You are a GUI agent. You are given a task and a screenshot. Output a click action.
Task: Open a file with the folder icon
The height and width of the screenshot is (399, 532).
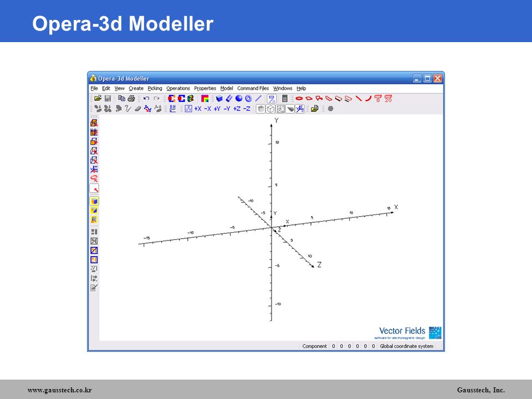tap(98, 99)
